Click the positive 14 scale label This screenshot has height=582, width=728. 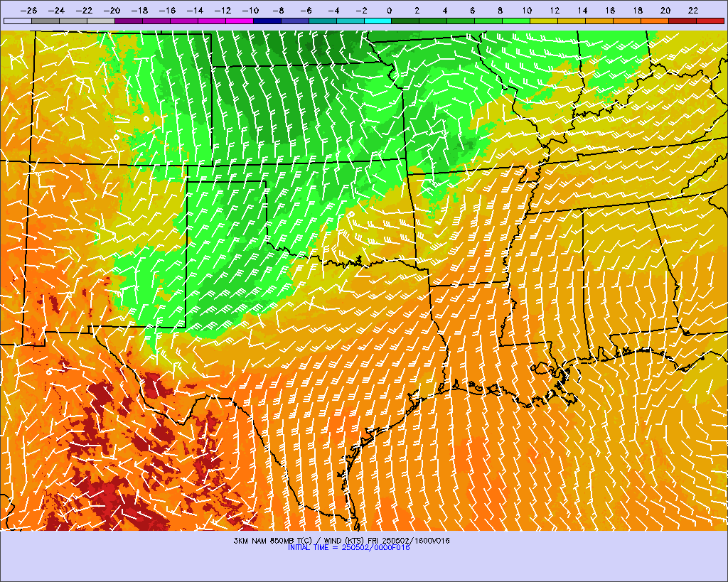[x=583, y=11]
